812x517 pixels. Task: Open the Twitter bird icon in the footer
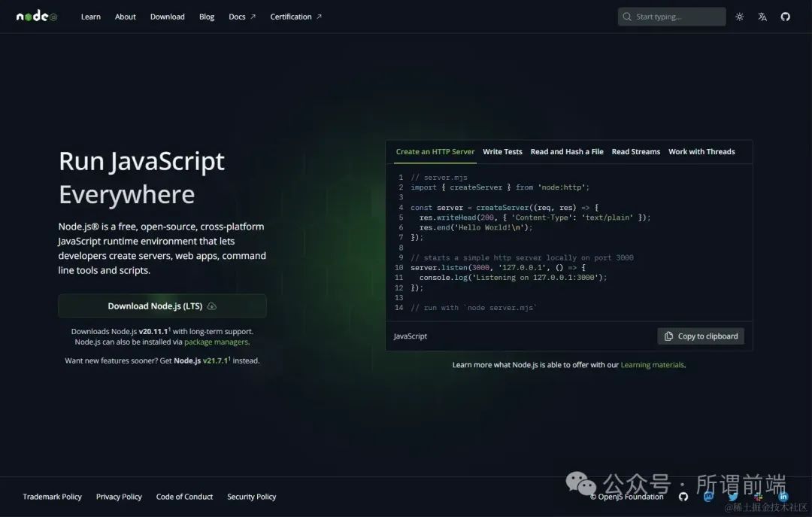tap(733, 496)
